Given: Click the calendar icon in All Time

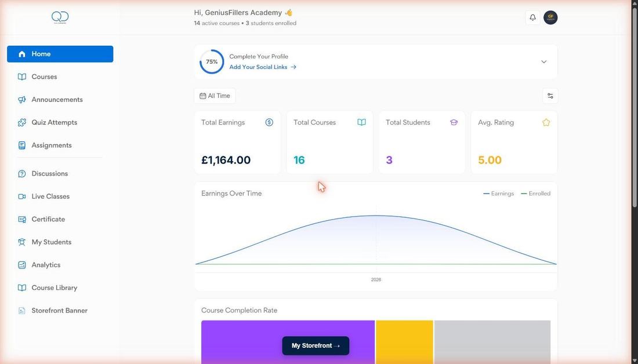Looking at the screenshot, I should 202,96.
